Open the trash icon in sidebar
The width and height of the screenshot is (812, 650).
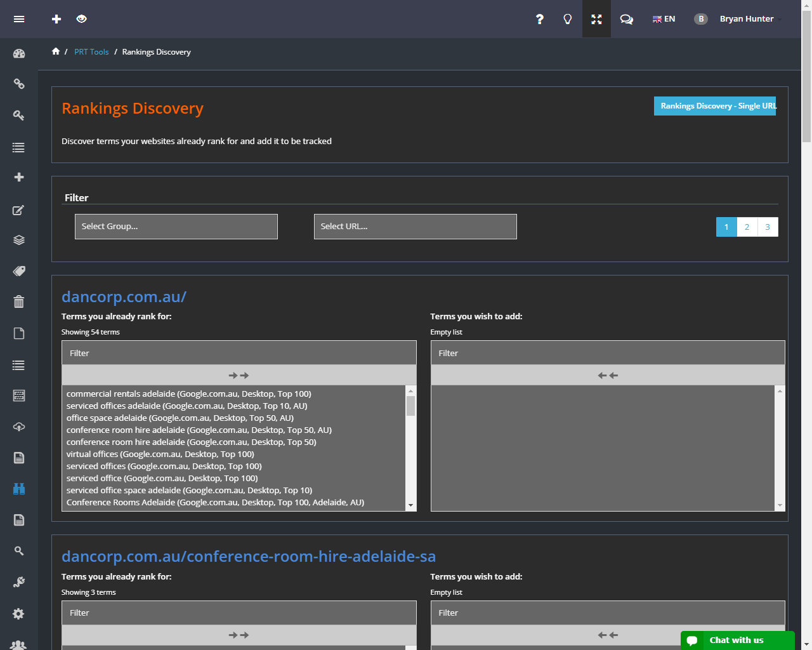click(19, 302)
